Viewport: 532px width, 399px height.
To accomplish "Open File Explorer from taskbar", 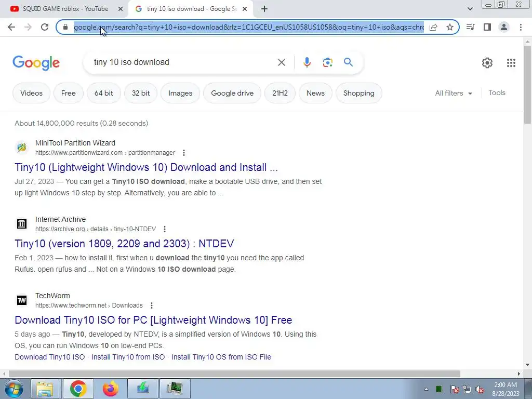I will [x=45, y=389].
